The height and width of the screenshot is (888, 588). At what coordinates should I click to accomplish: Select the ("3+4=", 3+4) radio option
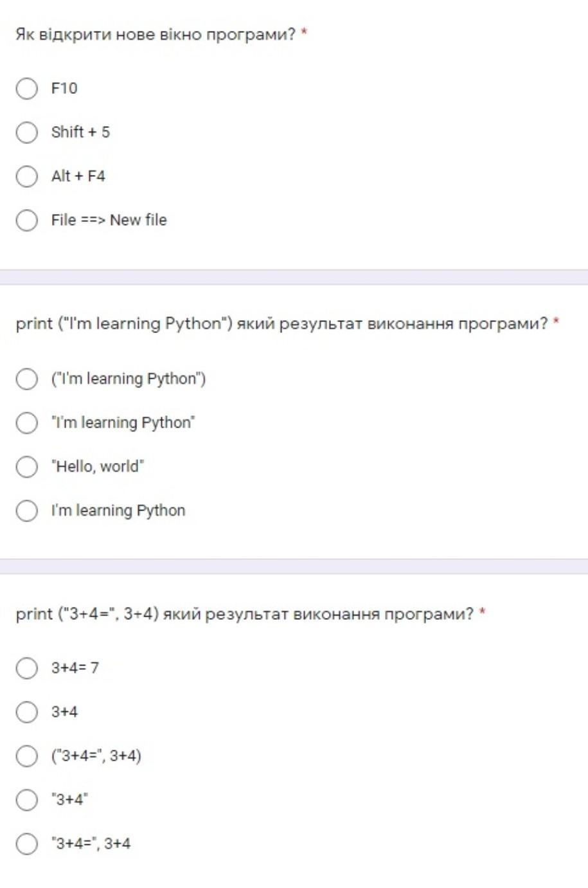(26, 756)
